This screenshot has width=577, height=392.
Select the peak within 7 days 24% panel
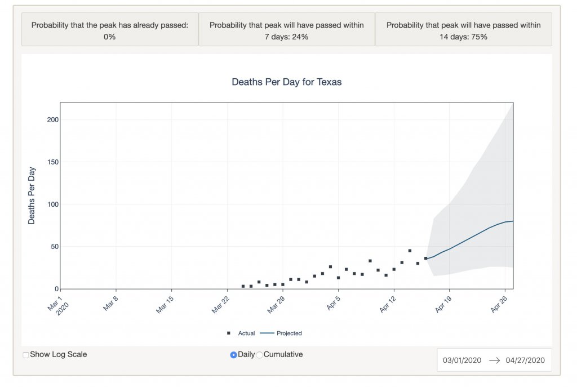click(287, 30)
